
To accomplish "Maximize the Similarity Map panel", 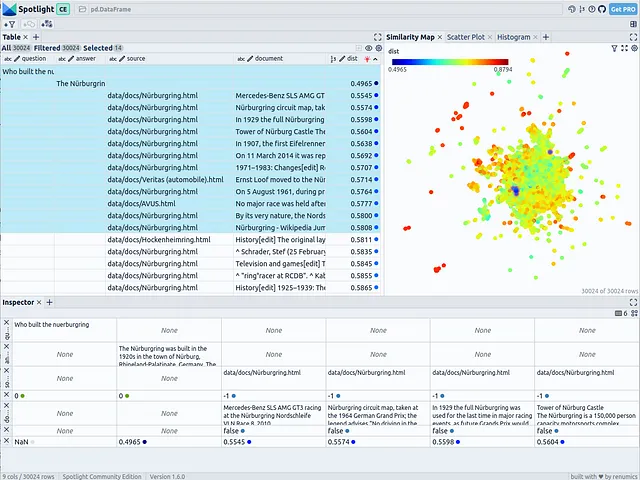I will click(x=633, y=37).
